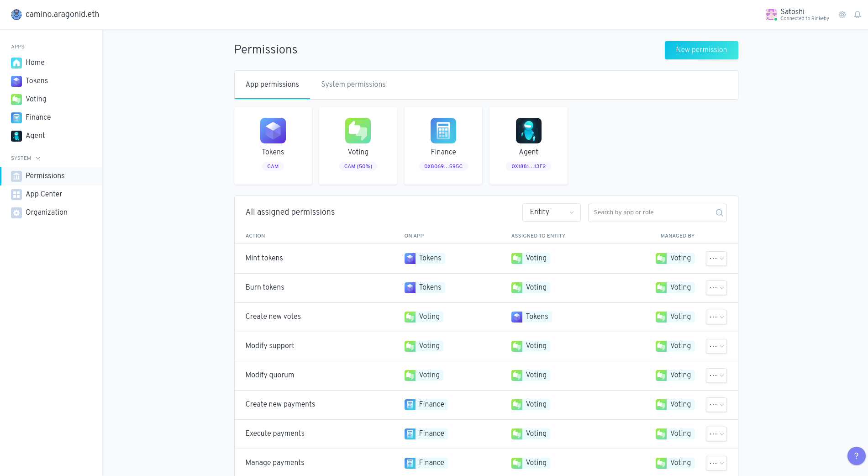Image resolution: width=868 pixels, height=476 pixels.
Task: Open the Finance app card
Action: (x=443, y=145)
